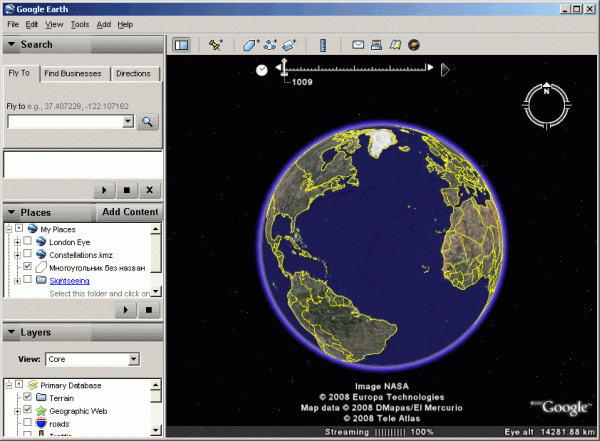Open the Tools menu
Viewport: 600px width, 441px height.
pyautogui.click(x=80, y=24)
